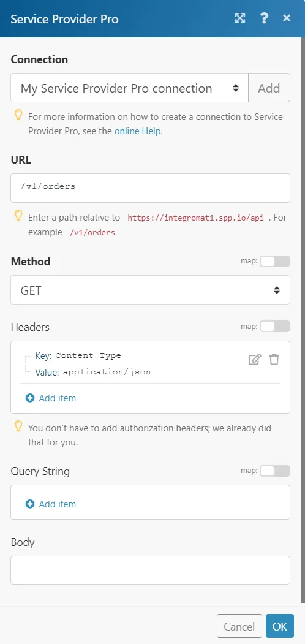Click into the URL input field
305x644 pixels.
coord(150,188)
